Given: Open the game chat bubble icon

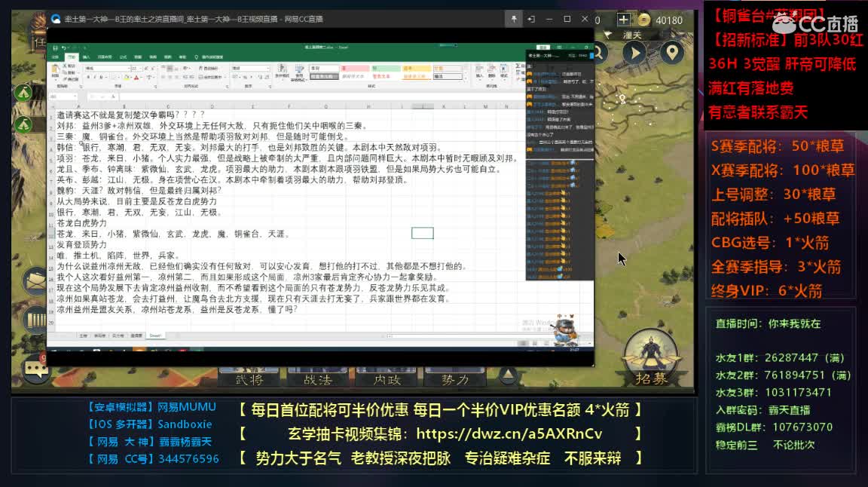Looking at the screenshot, I should point(36,367).
